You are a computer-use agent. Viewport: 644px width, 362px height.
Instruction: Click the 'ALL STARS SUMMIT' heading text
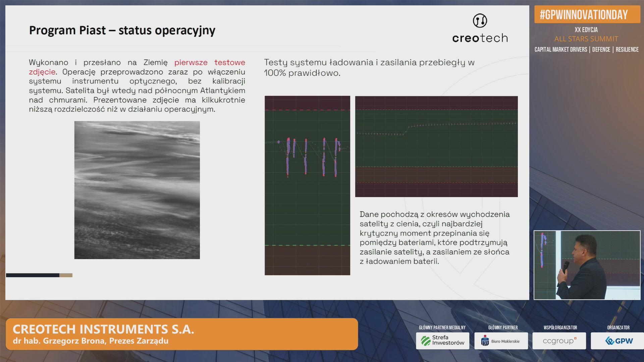pos(586,39)
